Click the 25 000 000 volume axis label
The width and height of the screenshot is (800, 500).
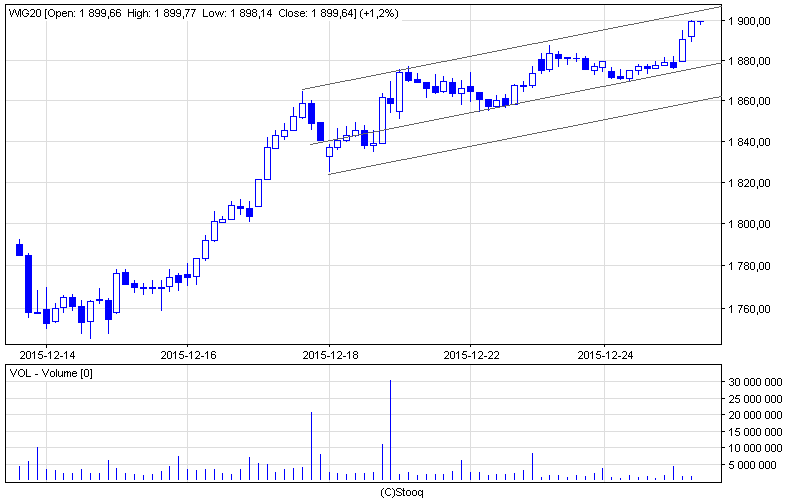coord(755,399)
